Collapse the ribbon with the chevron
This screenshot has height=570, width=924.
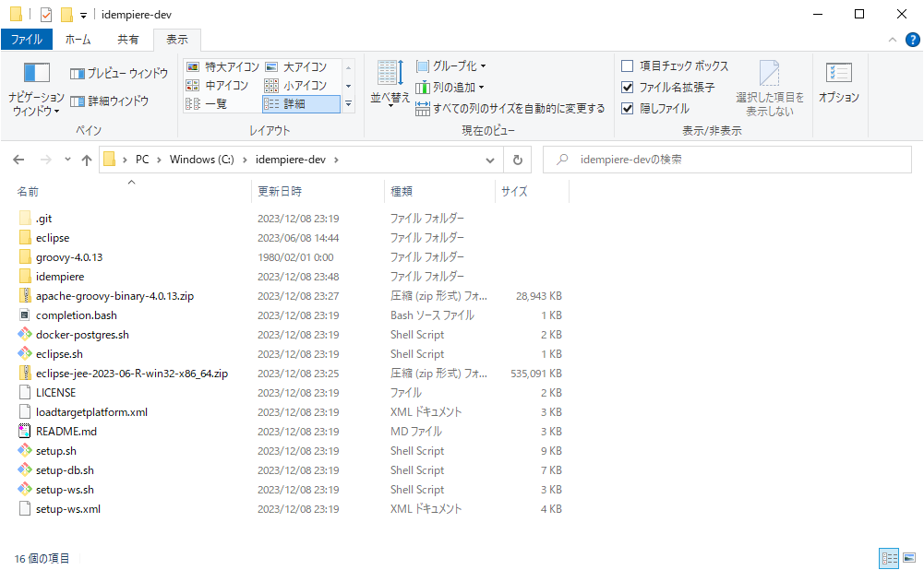[x=893, y=40]
